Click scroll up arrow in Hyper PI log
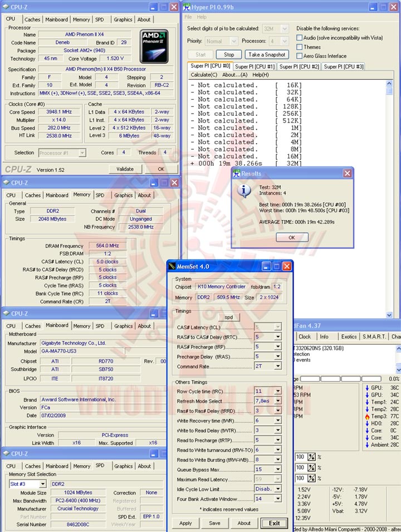Image resolution: width=401 pixels, height=532 pixels. click(389, 84)
